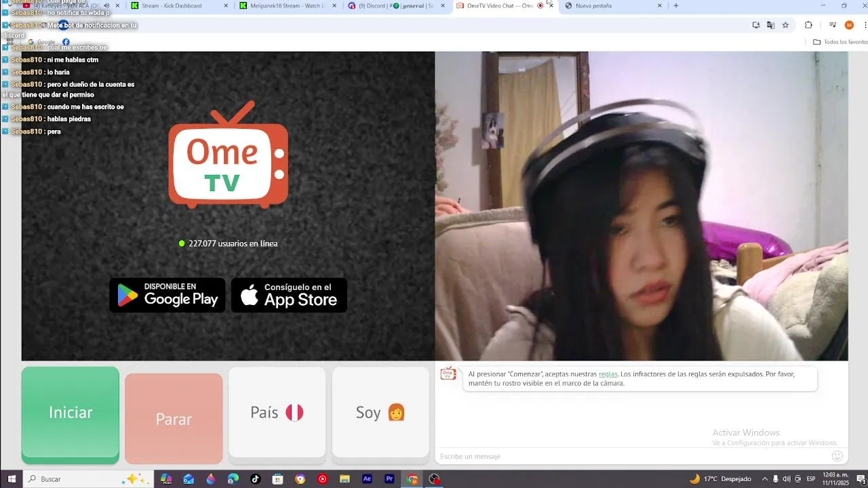Image resolution: width=868 pixels, height=488 pixels.
Task: Open the Google Play download badge
Action: click(167, 296)
